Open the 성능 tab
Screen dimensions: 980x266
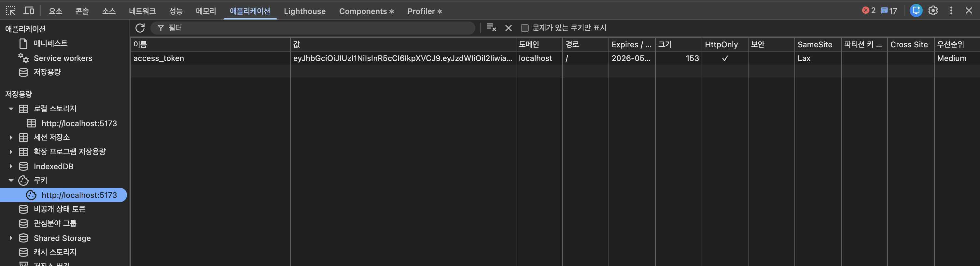click(176, 11)
